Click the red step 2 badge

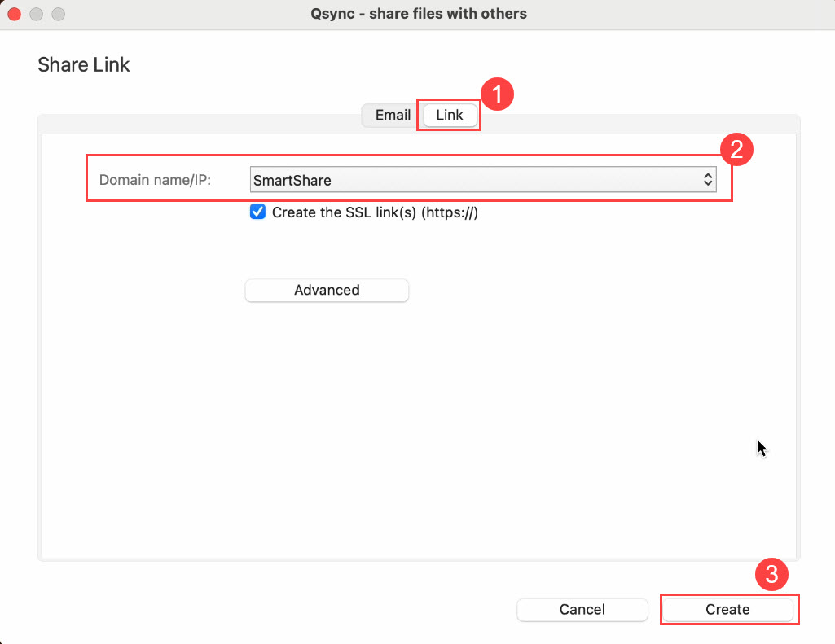click(x=736, y=150)
